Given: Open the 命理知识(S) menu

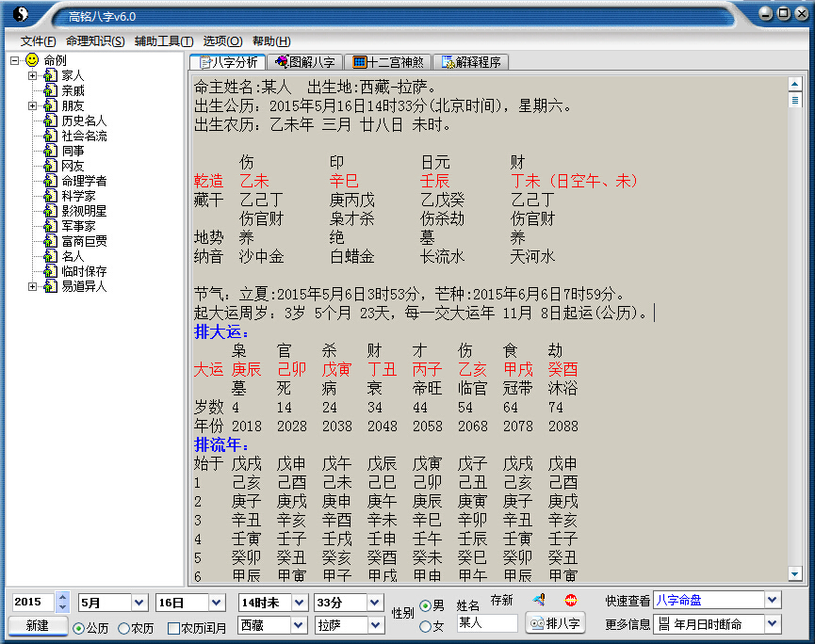Looking at the screenshot, I should [95, 41].
